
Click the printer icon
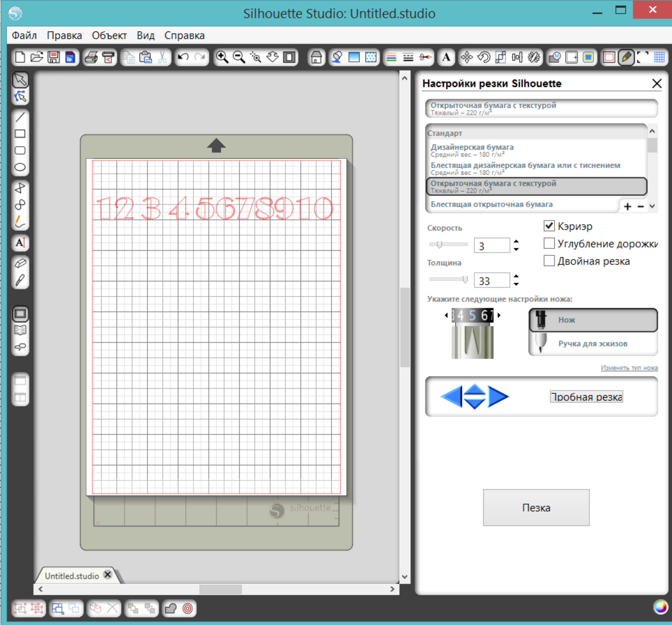pyautogui.click(x=91, y=57)
